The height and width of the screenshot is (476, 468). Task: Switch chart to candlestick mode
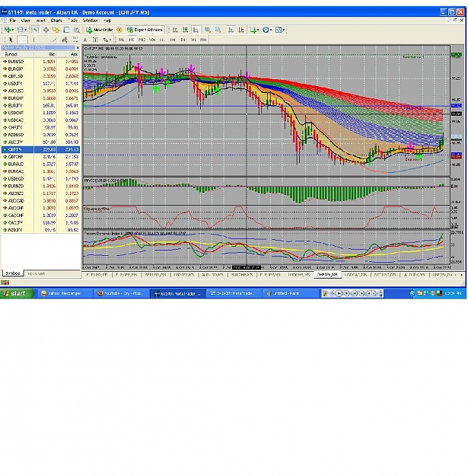coord(186,30)
